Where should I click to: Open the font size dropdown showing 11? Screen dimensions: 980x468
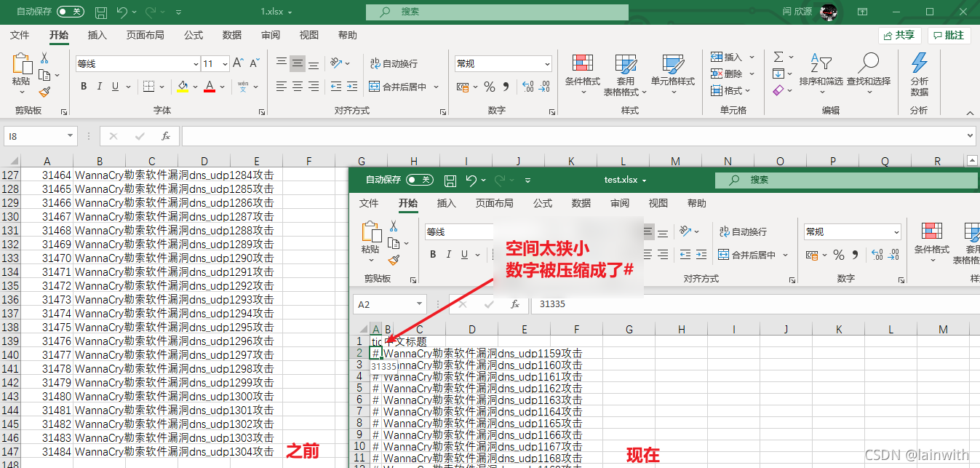tap(226, 64)
